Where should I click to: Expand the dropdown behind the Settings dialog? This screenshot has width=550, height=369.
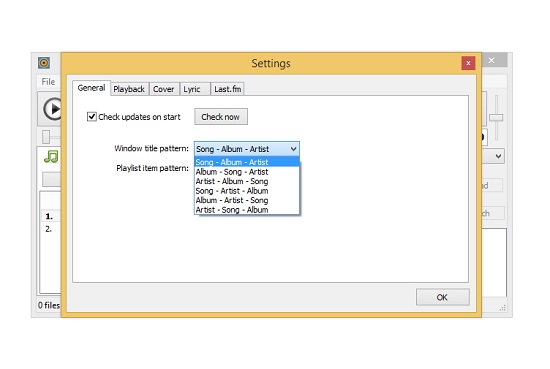(x=498, y=156)
